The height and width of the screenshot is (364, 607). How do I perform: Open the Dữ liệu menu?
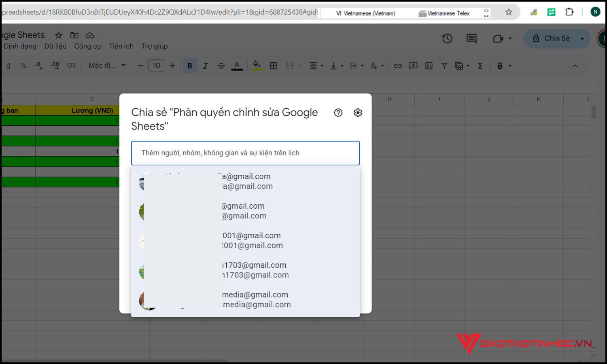[55, 46]
